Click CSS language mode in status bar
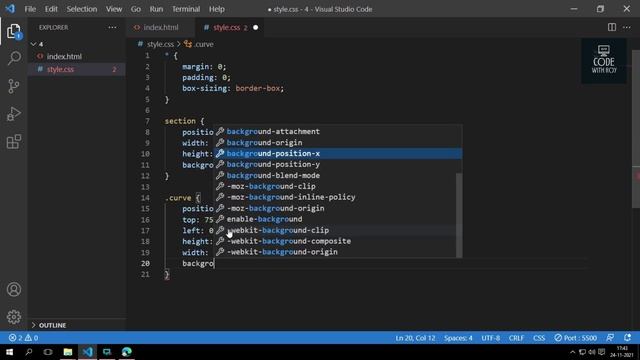Image resolution: width=640 pixels, height=360 pixels. click(x=539, y=338)
